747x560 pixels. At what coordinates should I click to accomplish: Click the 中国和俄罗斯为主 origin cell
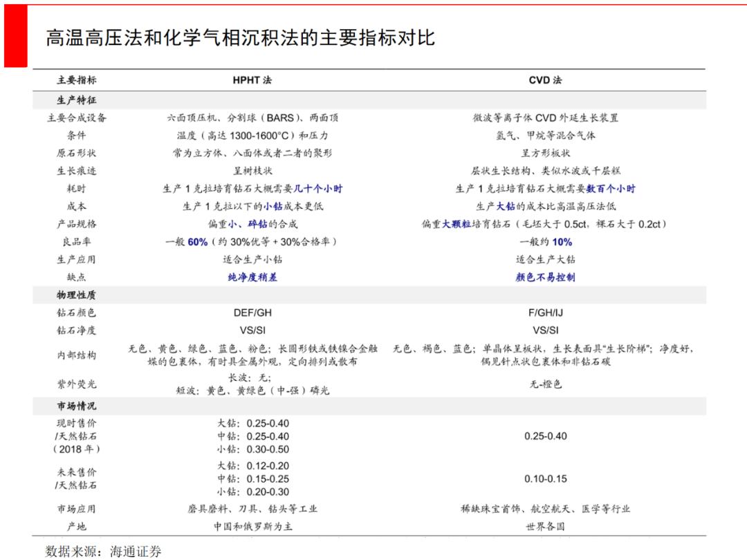[x=252, y=526]
